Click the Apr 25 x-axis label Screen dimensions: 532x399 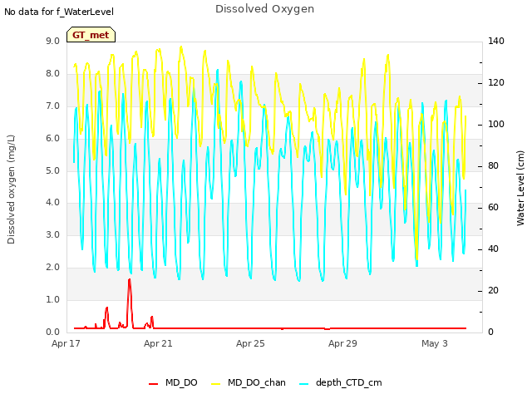250,343
